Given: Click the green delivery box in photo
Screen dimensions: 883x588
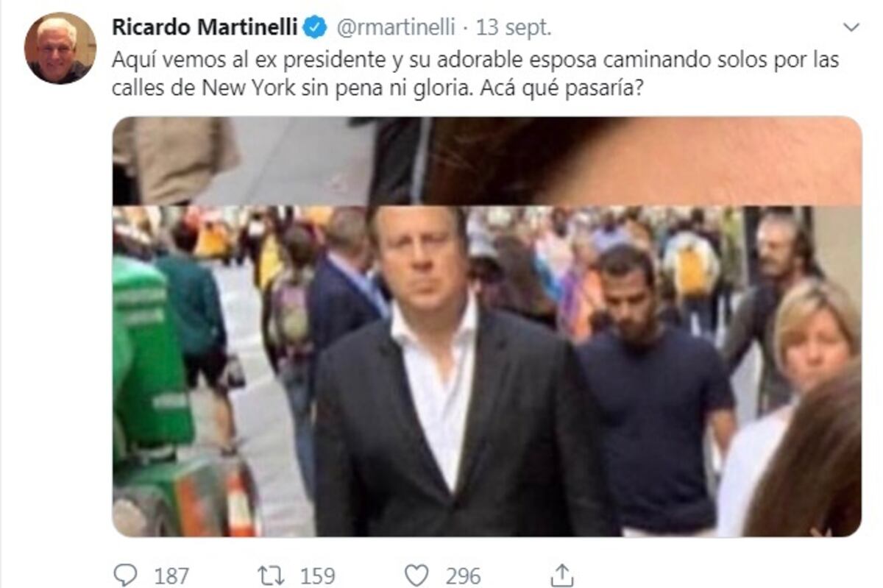Looking at the screenshot, I should pos(151,353).
